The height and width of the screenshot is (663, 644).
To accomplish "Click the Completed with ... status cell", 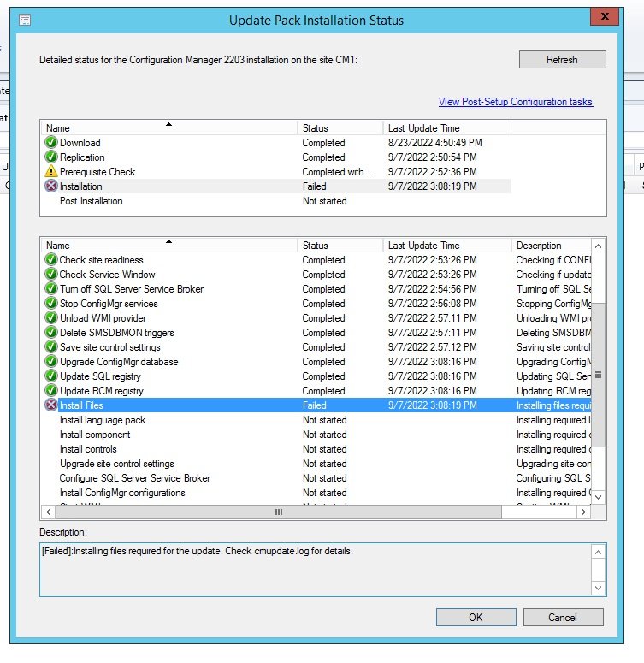I will (x=338, y=172).
